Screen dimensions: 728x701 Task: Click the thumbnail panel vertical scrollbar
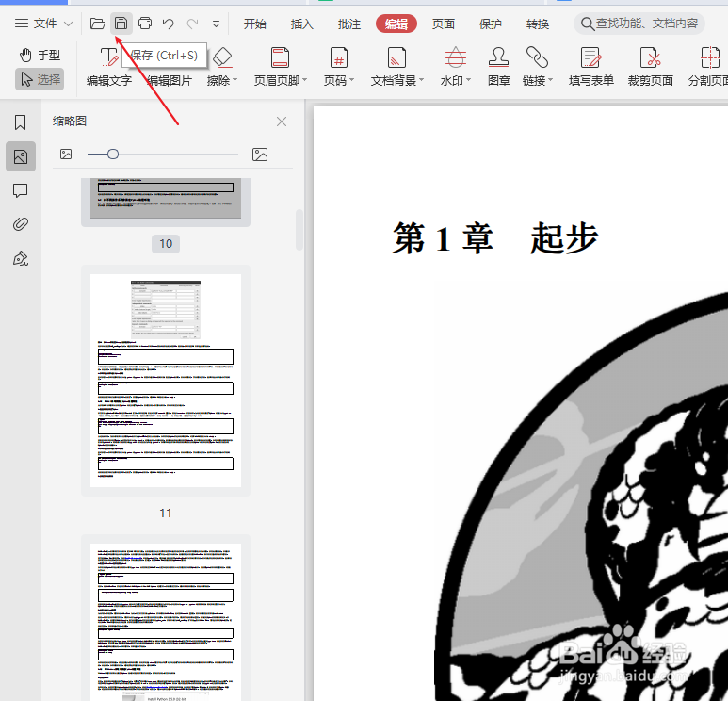coord(299,231)
